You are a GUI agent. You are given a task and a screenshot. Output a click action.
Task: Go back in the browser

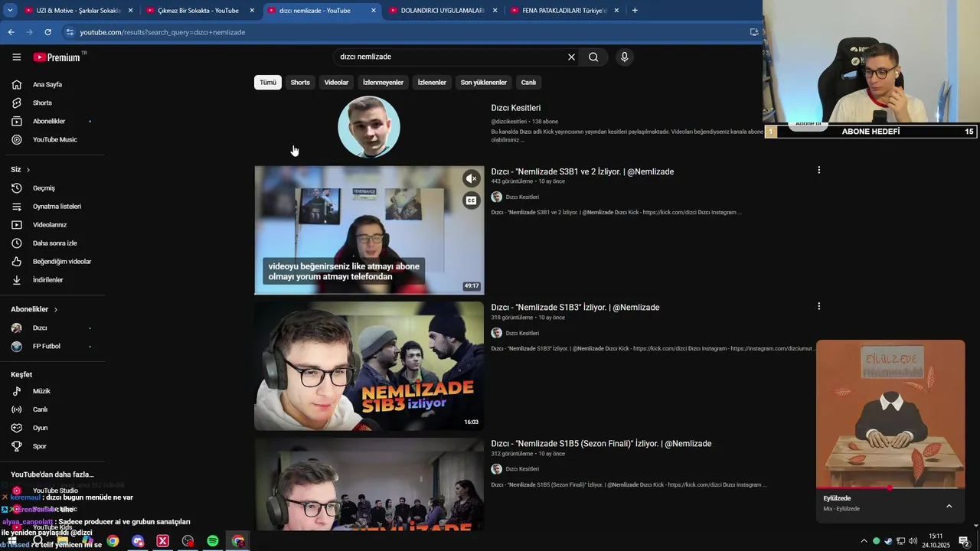[11, 32]
